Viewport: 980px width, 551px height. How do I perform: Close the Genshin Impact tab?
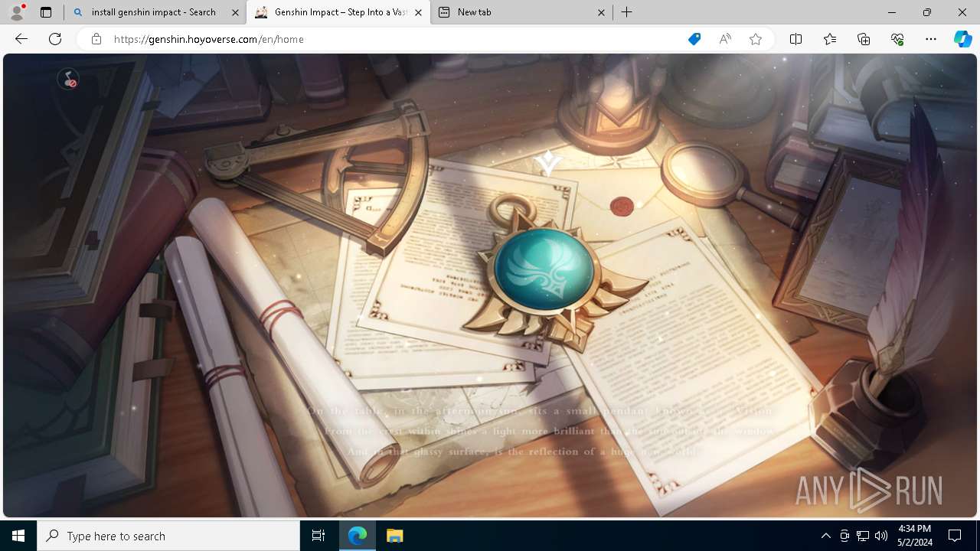[x=418, y=12]
